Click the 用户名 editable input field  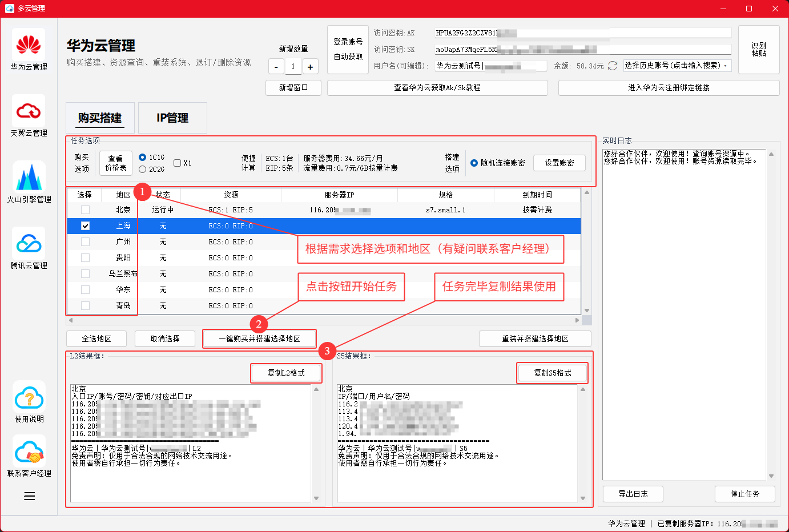tap(491, 66)
